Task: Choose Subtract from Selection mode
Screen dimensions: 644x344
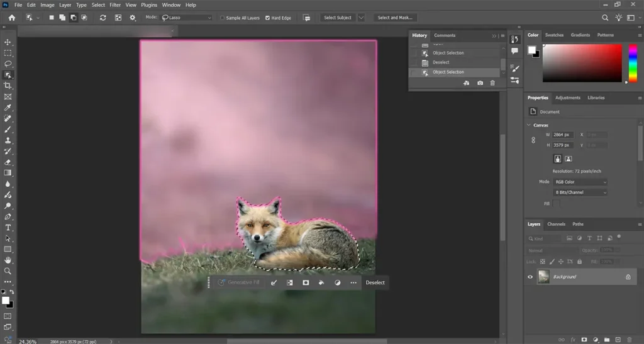Action: (73, 18)
